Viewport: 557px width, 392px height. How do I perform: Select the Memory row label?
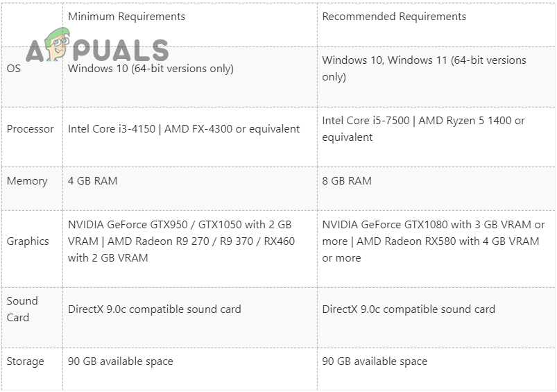[x=27, y=181]
